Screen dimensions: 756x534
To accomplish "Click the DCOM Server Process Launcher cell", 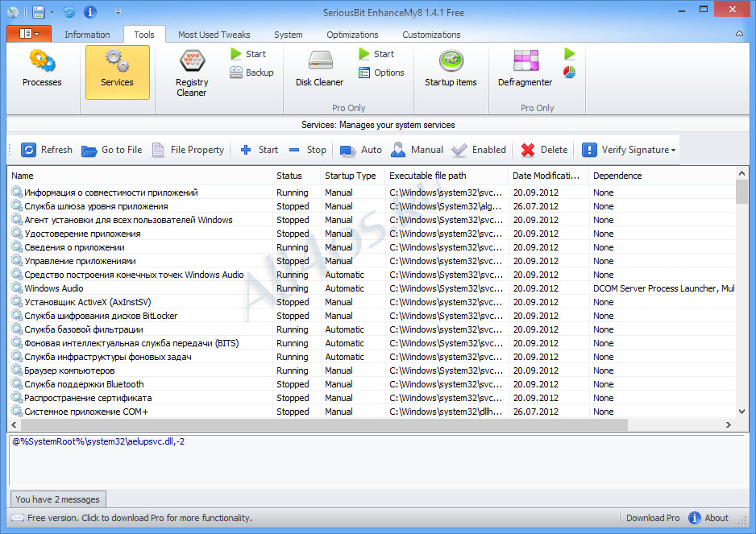I will pos(663,288).
